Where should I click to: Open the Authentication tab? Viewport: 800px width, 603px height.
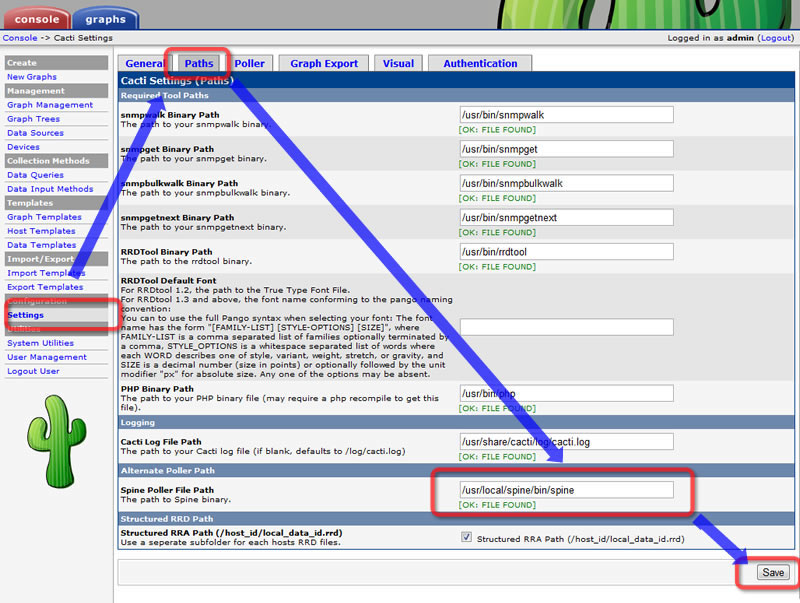pos(480,63)
